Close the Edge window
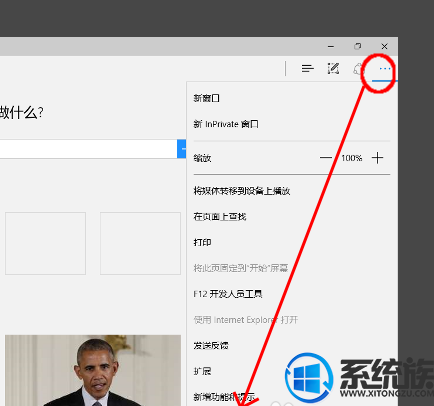Image resolution: width=434 pixels, height=406 pixels. pos(384,46)
